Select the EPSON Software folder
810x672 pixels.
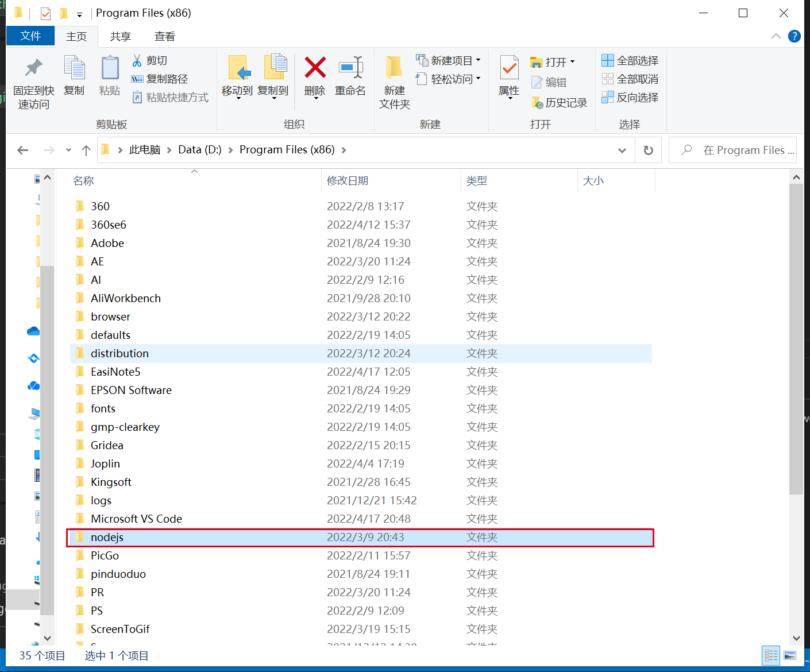pyautogui.click(x=360, y=390)
